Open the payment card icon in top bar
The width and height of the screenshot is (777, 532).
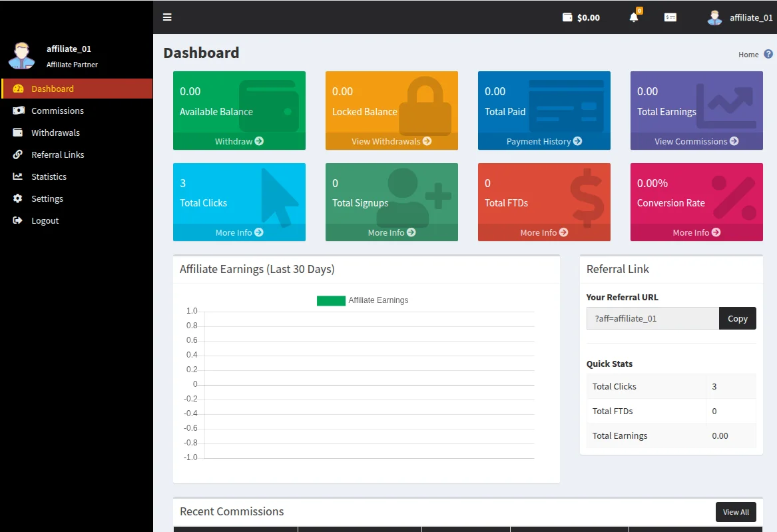pyautogui.click(x=670, y=17)
